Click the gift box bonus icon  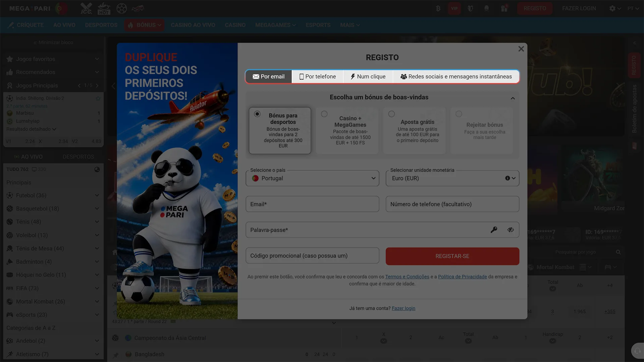click(504, 8)
